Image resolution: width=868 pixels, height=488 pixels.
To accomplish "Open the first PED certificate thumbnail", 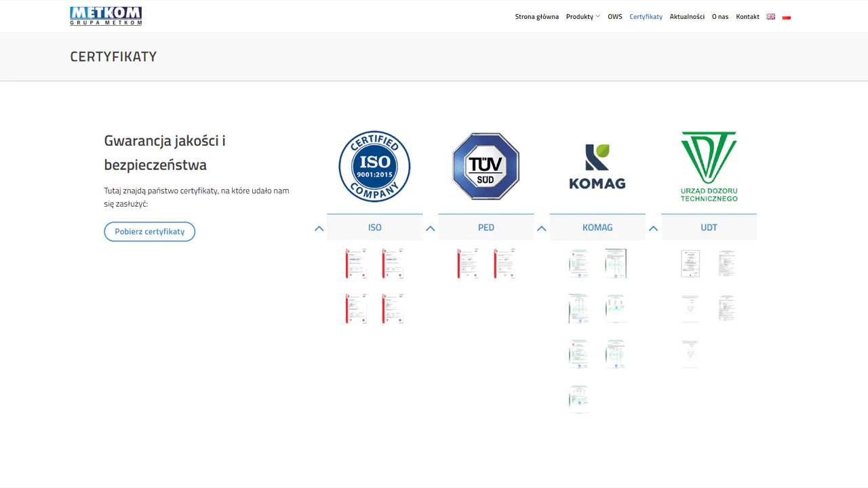I will coord(468,264).
